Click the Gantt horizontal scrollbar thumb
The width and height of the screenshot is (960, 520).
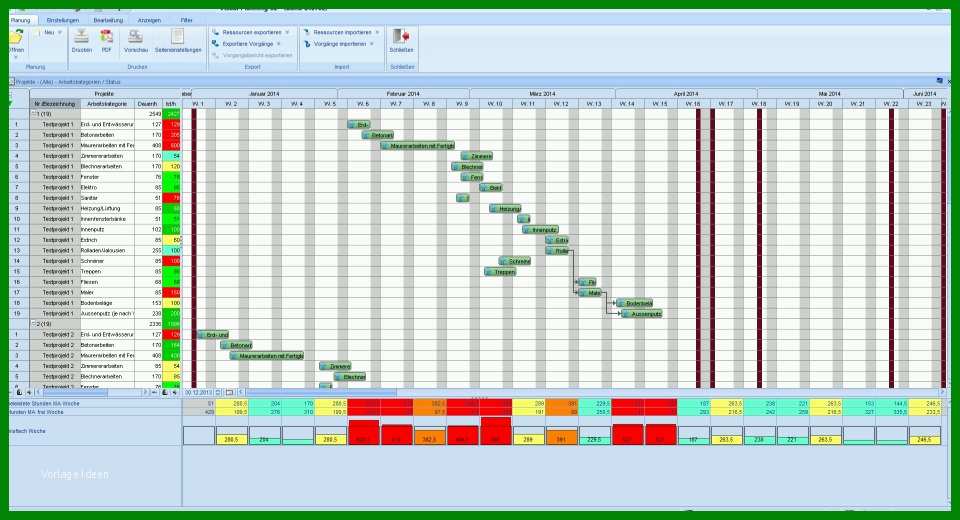321,392
